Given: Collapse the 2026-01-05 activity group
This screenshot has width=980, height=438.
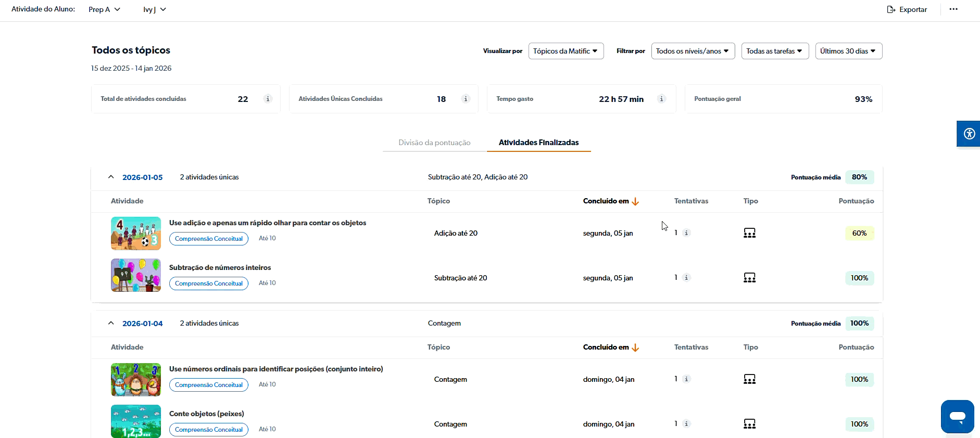Looking at the screenshot, I should (111, 177).
